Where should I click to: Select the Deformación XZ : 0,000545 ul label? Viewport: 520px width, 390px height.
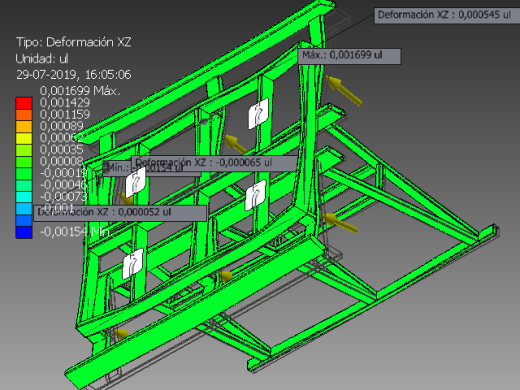pos(446,15)
